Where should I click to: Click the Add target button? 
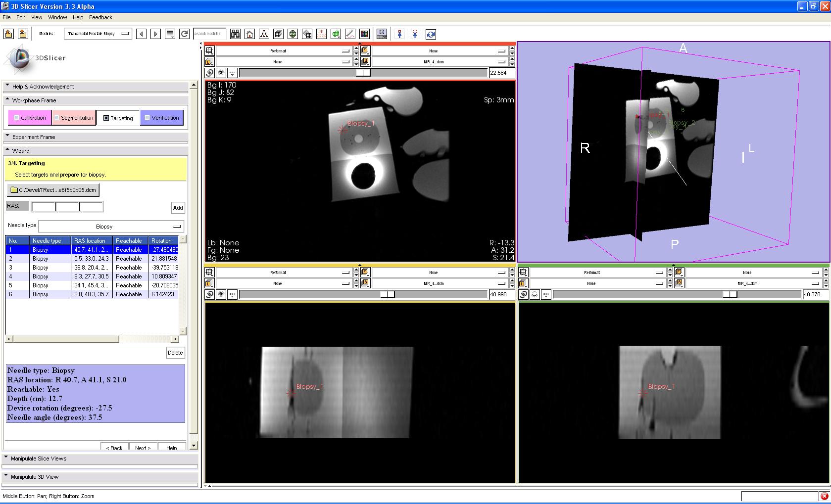(178, 208)
